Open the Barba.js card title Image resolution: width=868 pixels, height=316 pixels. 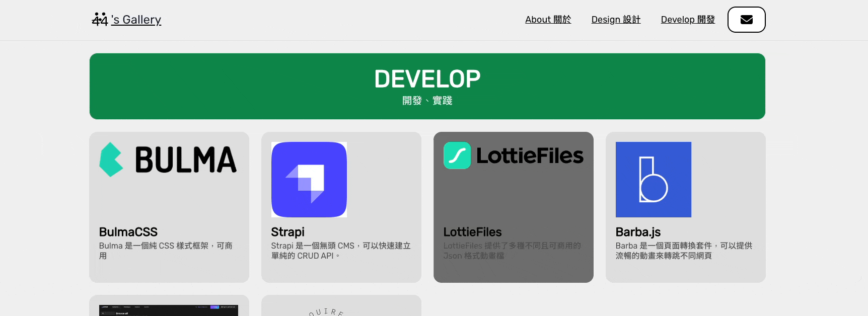click(638, 232)
